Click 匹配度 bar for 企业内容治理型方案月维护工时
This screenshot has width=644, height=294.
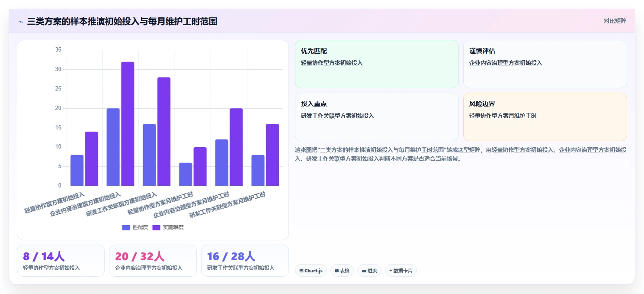pos(222,163)
